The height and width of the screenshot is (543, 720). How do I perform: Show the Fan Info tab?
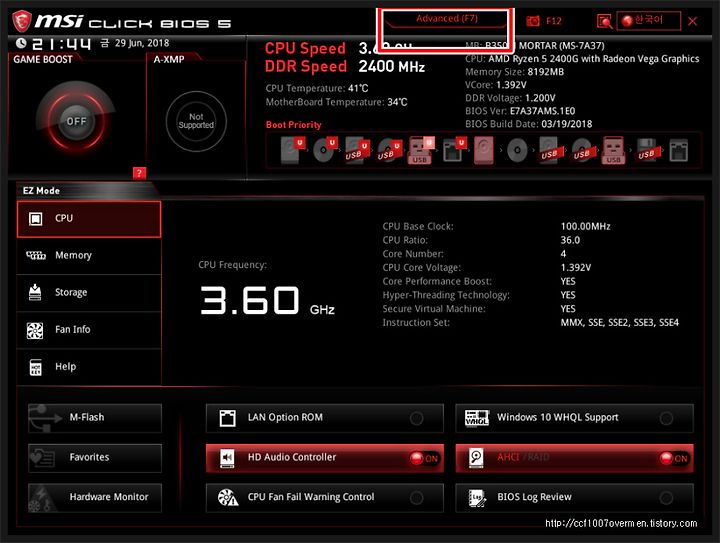click(89, 330)
